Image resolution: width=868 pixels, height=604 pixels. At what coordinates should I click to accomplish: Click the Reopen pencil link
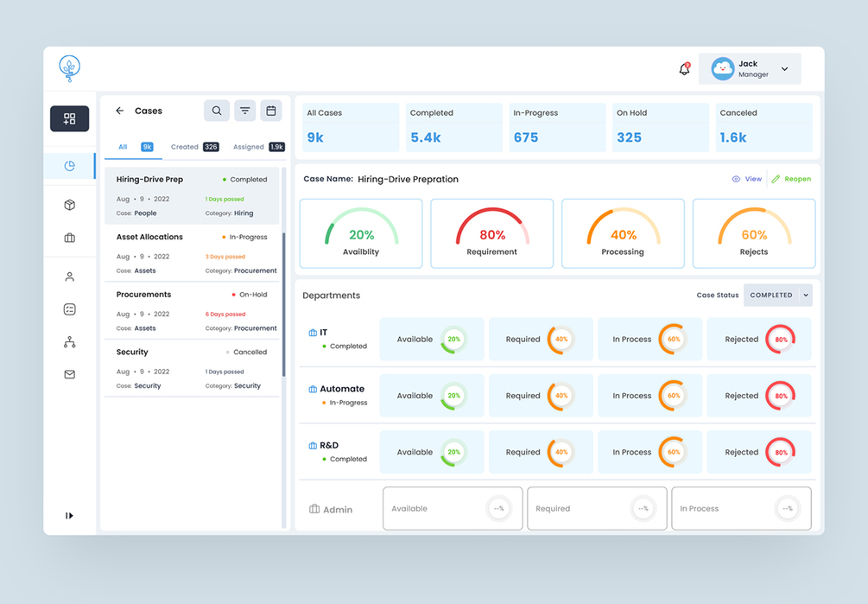792,179
